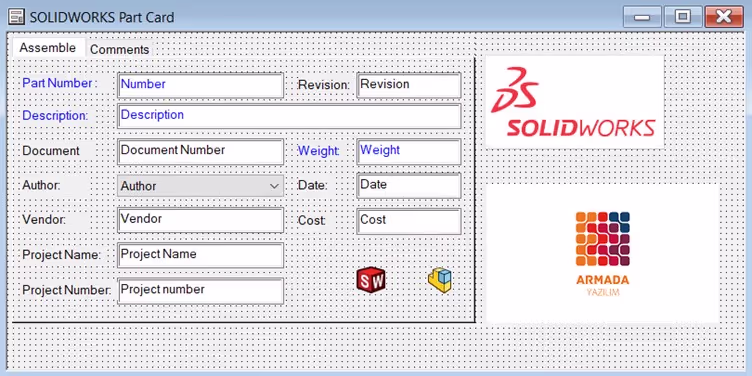The width and height of the screenshot is (752, 376).
Task: Select the Project number input box
Action: (x=200, y=291)
